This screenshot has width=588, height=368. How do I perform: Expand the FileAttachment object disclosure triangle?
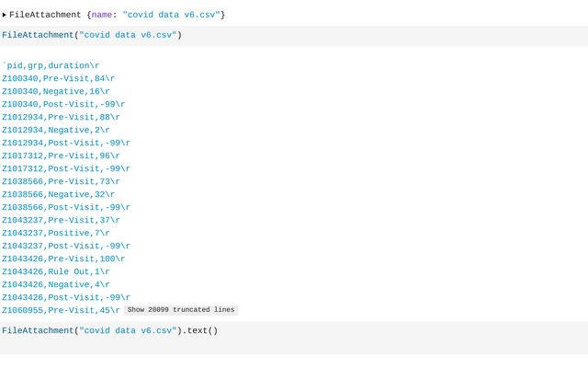coord(5,15)
